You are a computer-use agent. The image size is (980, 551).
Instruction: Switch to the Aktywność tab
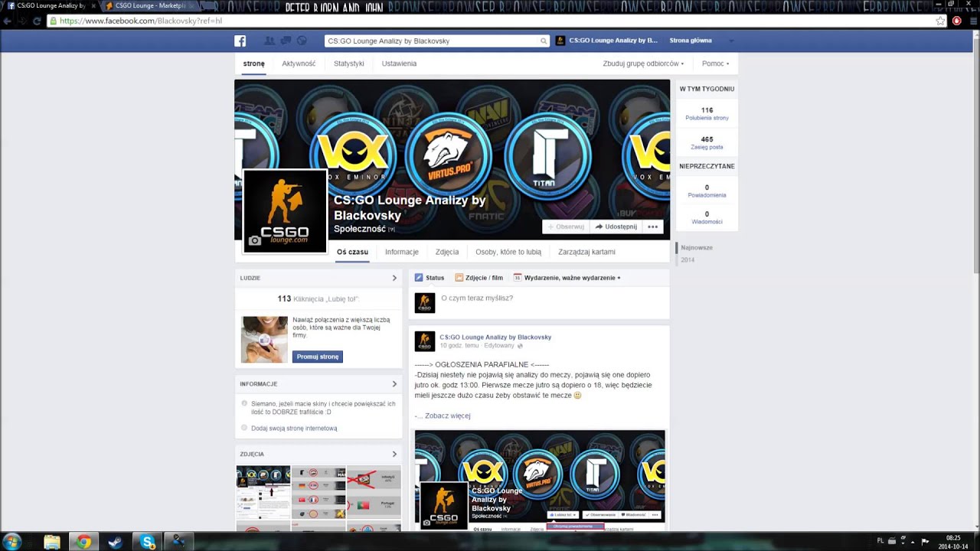(299, 64)
